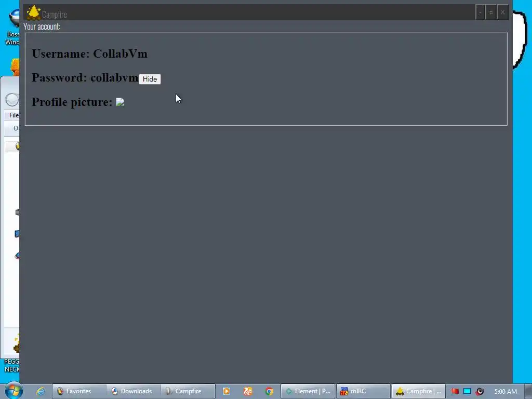Switch to Element taskbar window
This screenshot has height=399, width=532.
click(x=308, y=391)
